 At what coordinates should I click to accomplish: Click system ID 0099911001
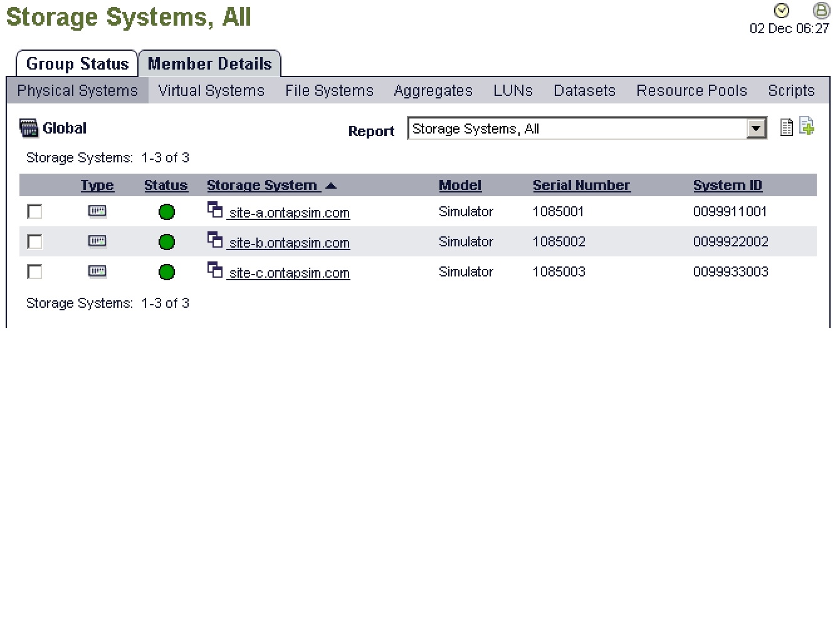(730, 212)
